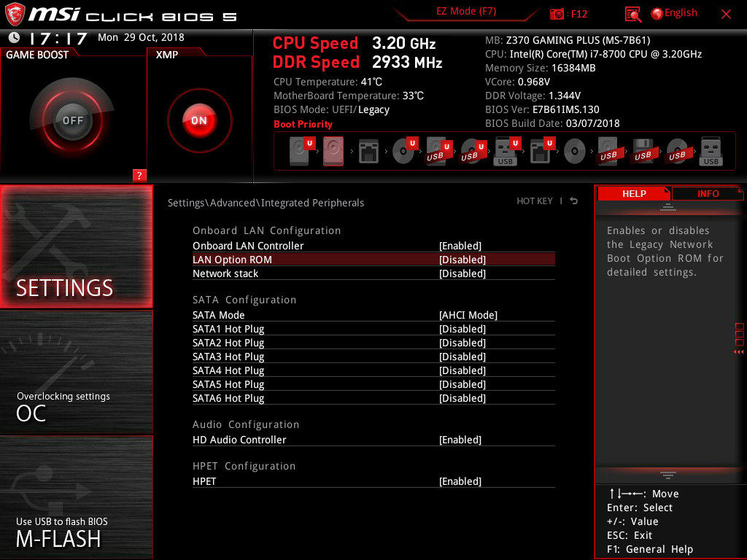Click the USB floppy boot device icon
The height and width of the screenshot is (560, 747).
pyautogui.click(x=643, y=152)
